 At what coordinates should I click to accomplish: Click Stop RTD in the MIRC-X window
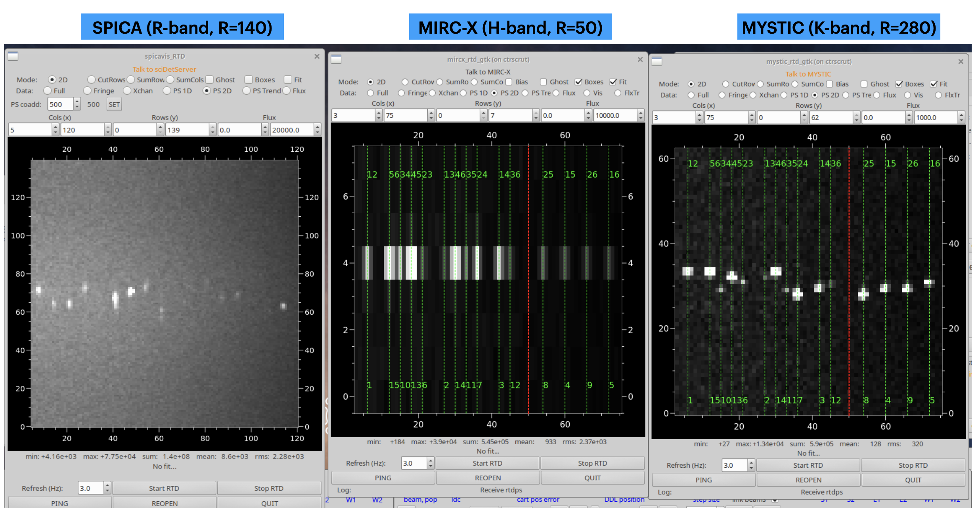point(592,463)
